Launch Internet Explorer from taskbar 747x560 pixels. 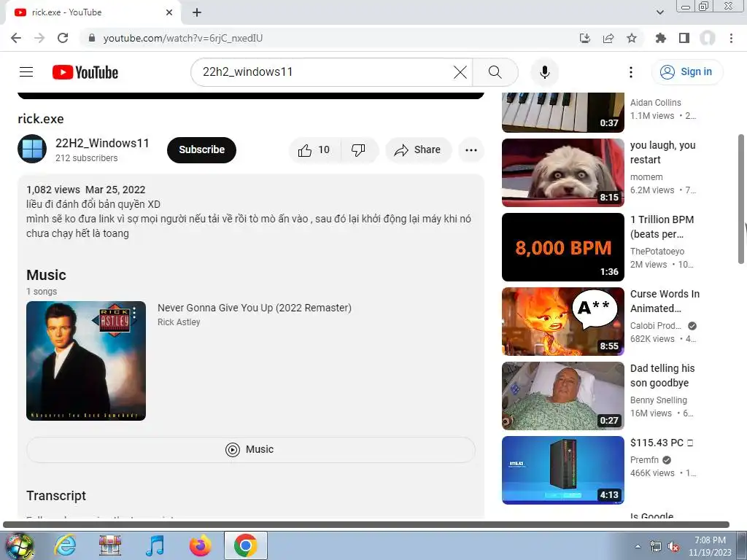(65, 545)
